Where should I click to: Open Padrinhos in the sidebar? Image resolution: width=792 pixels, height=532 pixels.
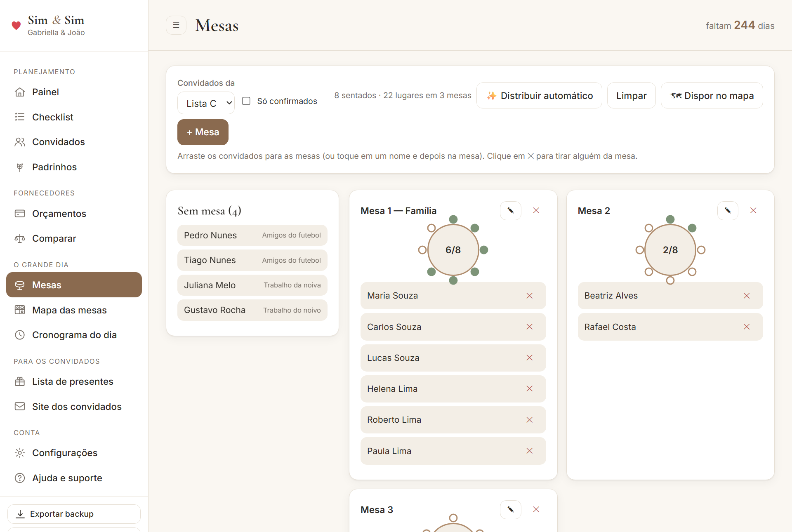coord(74,167)
